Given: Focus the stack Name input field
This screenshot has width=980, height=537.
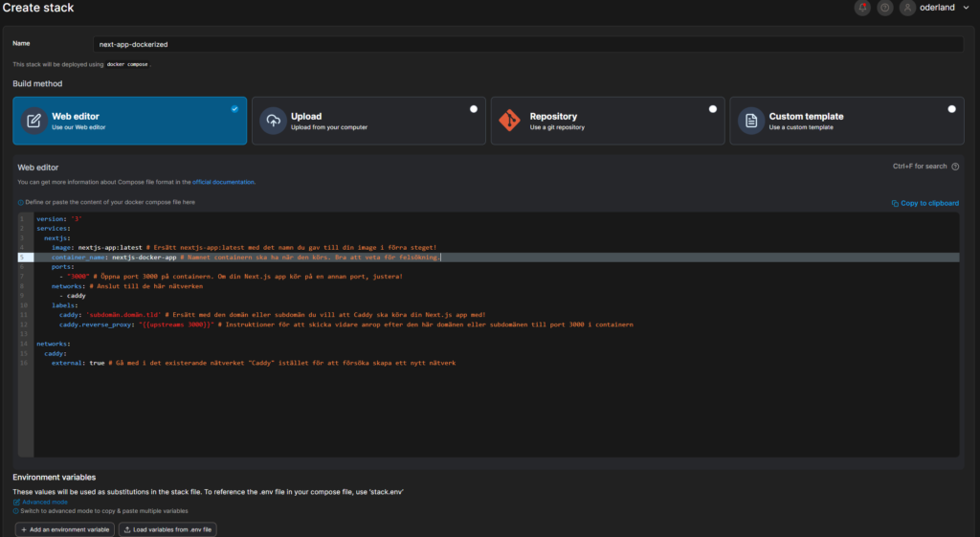Looking at the screenshot, I should (x=529, y=44).
